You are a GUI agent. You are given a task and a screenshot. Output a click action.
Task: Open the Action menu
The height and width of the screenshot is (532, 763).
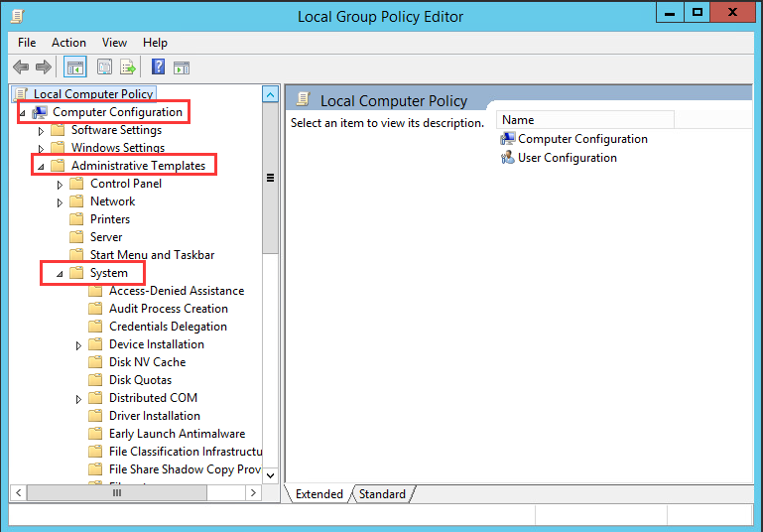(x=68, y=43)
